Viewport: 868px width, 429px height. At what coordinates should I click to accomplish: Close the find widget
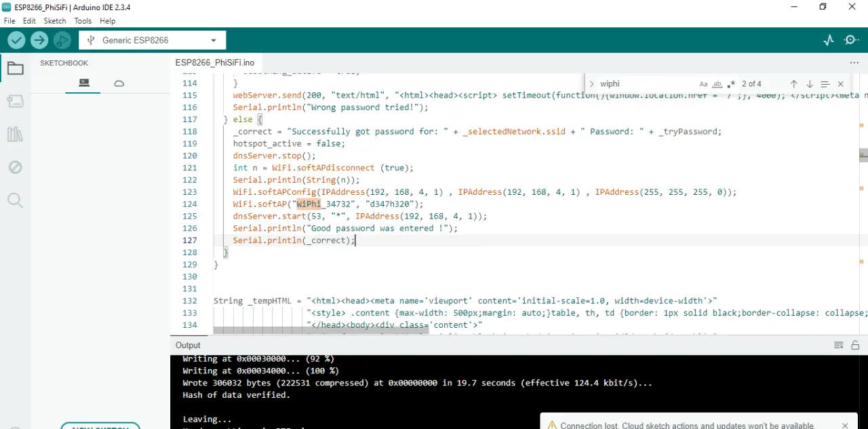(841, 84)
